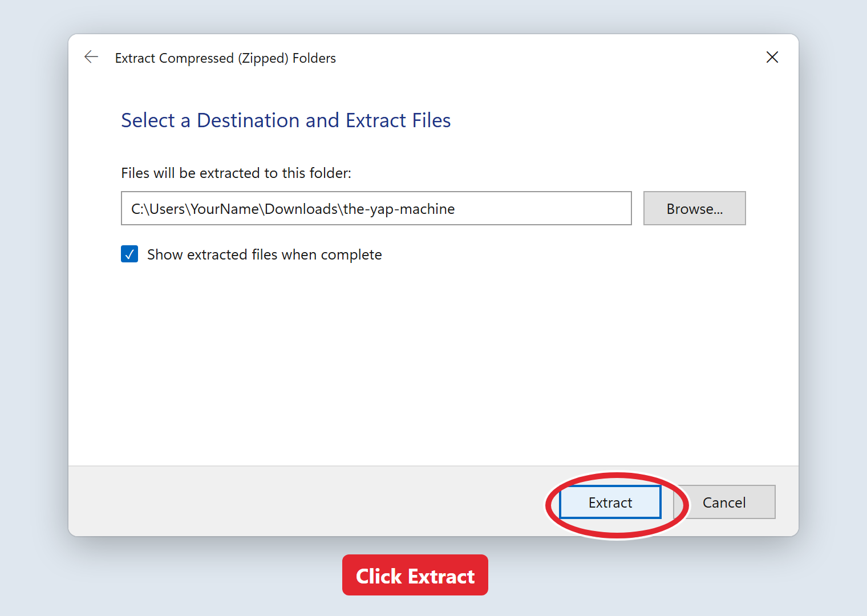Image resolution: width=867 pixels, height=616 pixels.
Task: Click the Extract button
Action: (x=610, y=502)
